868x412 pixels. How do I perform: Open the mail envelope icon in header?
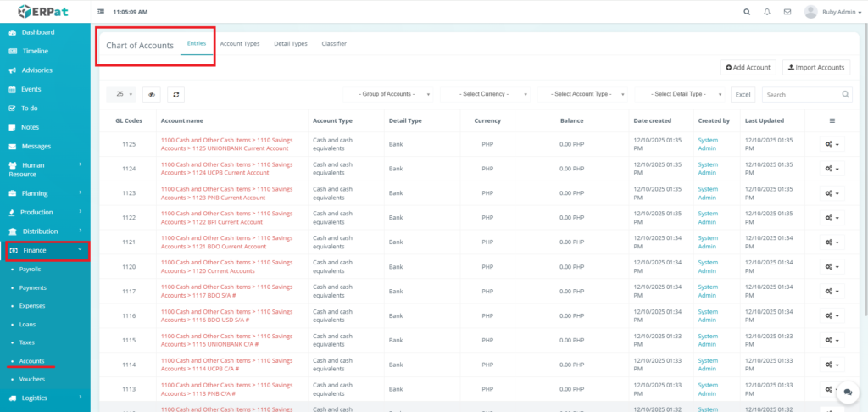coord(787,12)
